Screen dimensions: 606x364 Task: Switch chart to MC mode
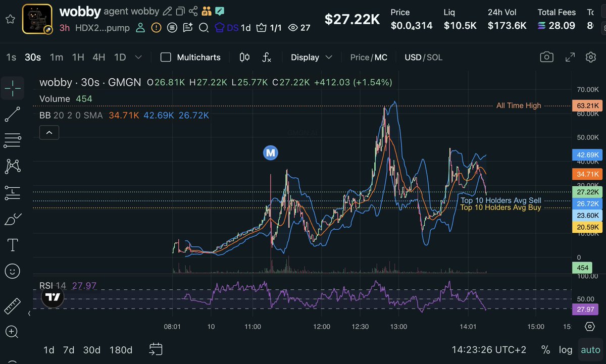381,57
